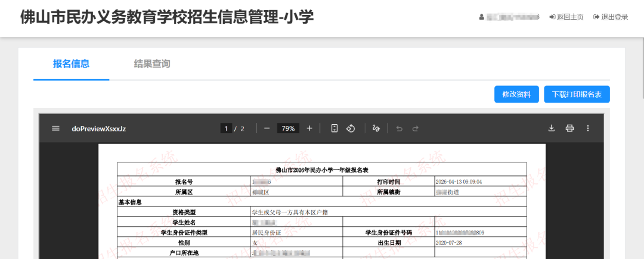
Task: Go back via 返回主页 link
Action: [566, 17]
